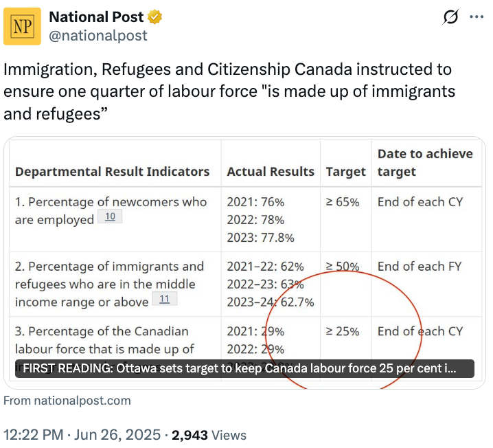Open the @nationalpost handle link
The width and height of the screenshot is (493, 448).
click(x=98, y=36)
